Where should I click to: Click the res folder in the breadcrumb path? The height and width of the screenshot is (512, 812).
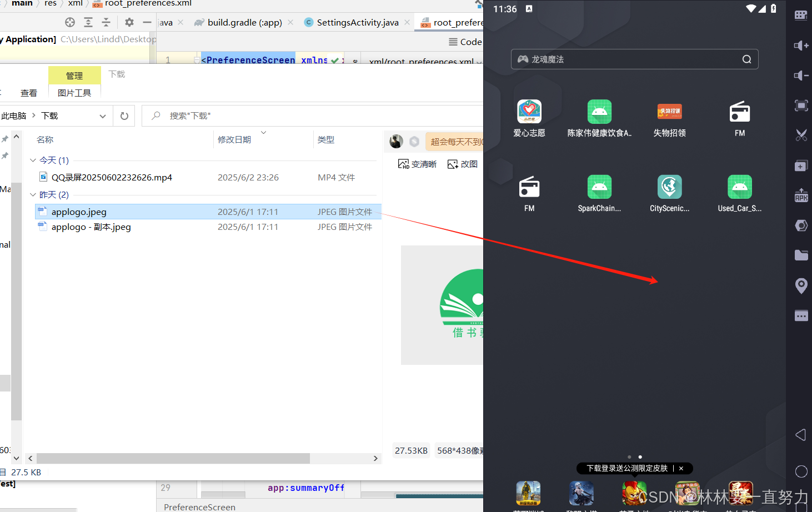coord(51,3)
